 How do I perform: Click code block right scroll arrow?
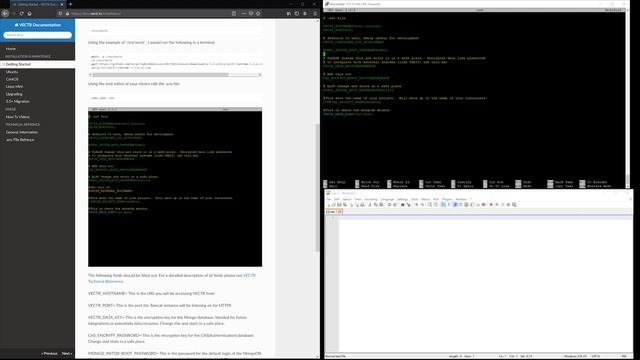point(260,75)
